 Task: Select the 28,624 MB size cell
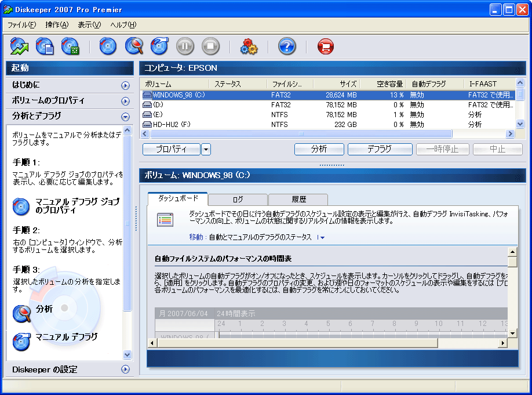coord(341,95)
